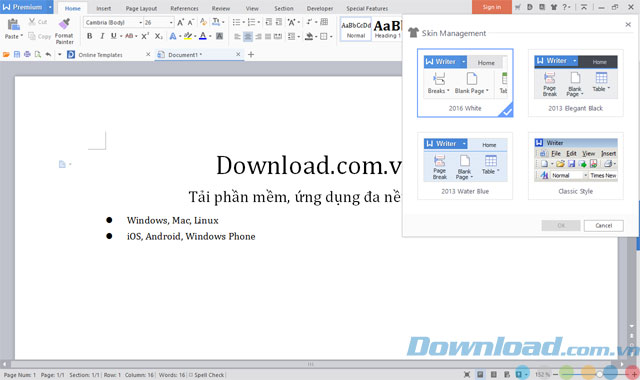Click OK in Skin Management dialog
Viewport: 640px width, 380px height.
click(x=561, y=226)
